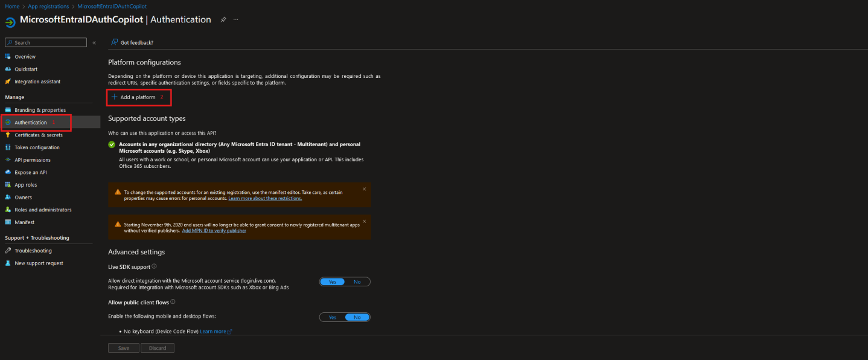
Task: Click the Token configuration bars icon
Action: (8, 147)
